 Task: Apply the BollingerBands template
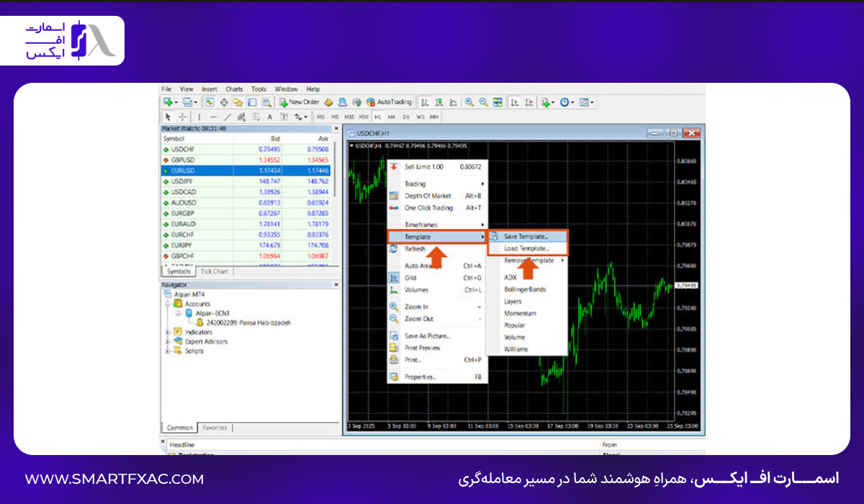pyautogui.click(x=525, y=289)
